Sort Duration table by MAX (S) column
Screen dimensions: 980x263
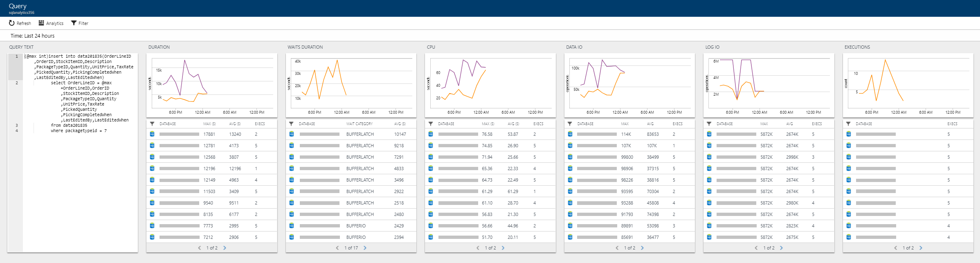click(209, 124)
